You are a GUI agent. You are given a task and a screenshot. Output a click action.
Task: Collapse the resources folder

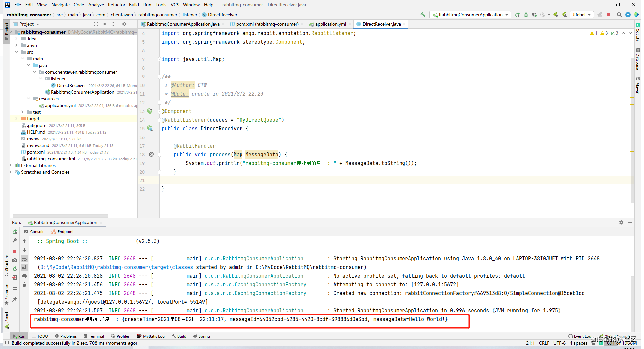point(28,99)
